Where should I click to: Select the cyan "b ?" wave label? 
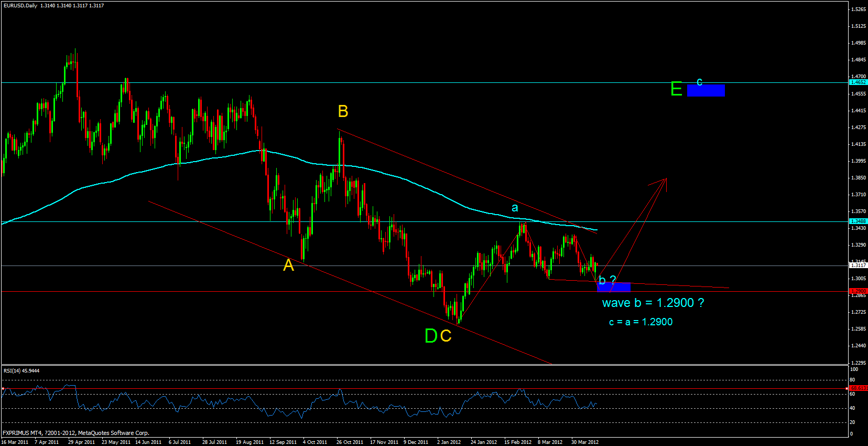607,280
